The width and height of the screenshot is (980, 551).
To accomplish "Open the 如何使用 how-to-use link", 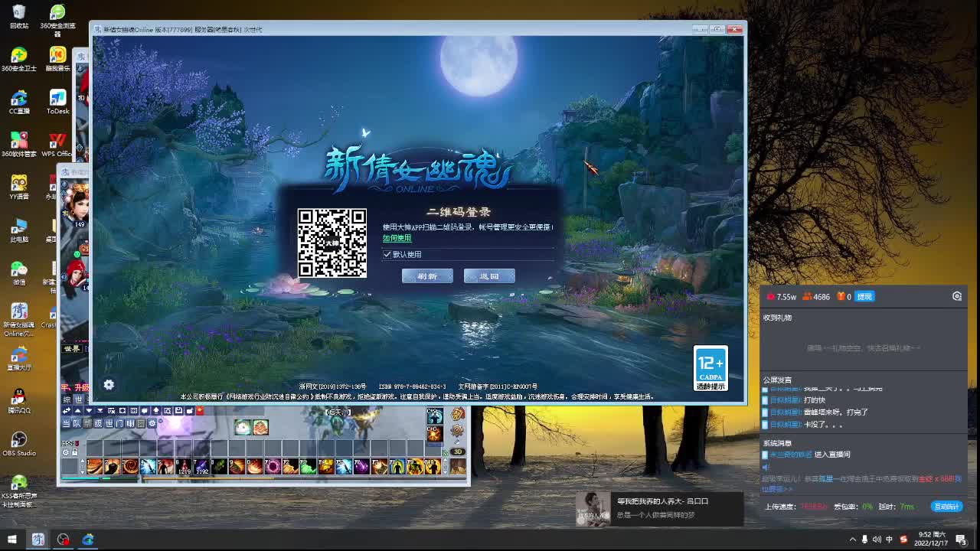I will 397,238.
